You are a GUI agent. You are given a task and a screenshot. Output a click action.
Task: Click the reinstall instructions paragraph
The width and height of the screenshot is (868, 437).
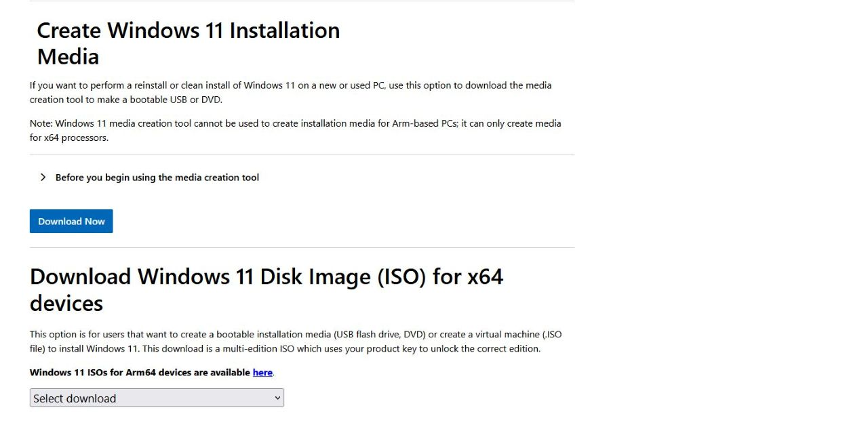pos(290,92)
